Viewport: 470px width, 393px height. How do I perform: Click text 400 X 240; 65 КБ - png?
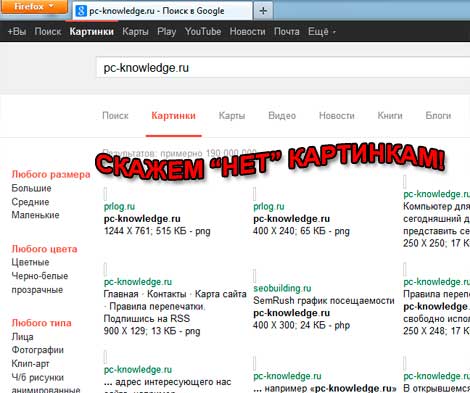pos(301,231)
